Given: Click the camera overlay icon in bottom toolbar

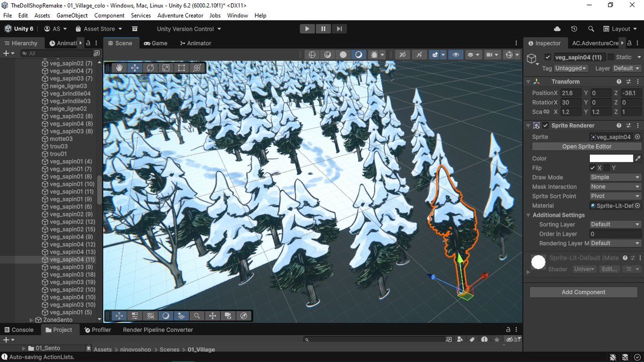Looking at the screenshot, I should [228, 316].
